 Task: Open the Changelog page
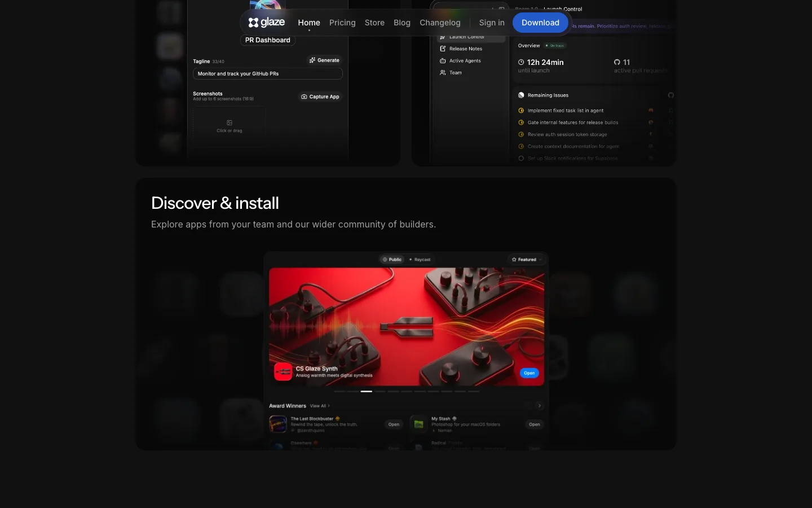[440, 23]
